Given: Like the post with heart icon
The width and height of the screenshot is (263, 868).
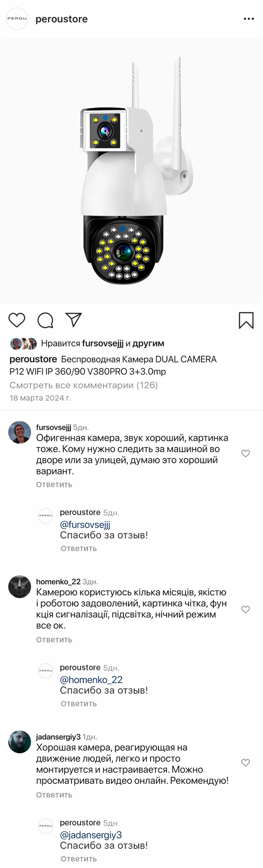Looking at the screenshot, I should 17,320.
